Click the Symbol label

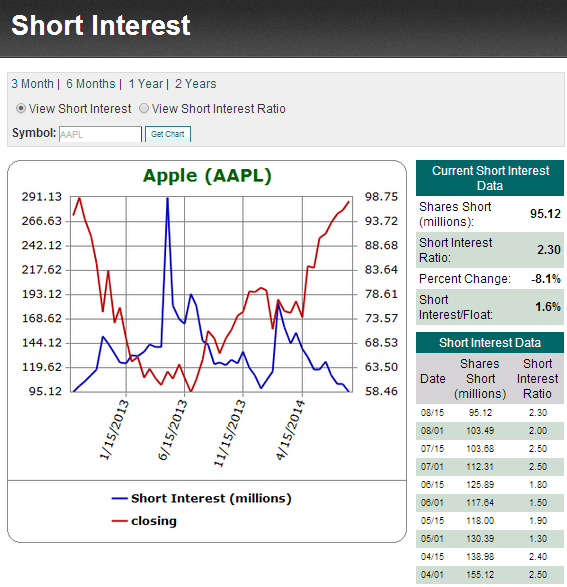(34, 133)
